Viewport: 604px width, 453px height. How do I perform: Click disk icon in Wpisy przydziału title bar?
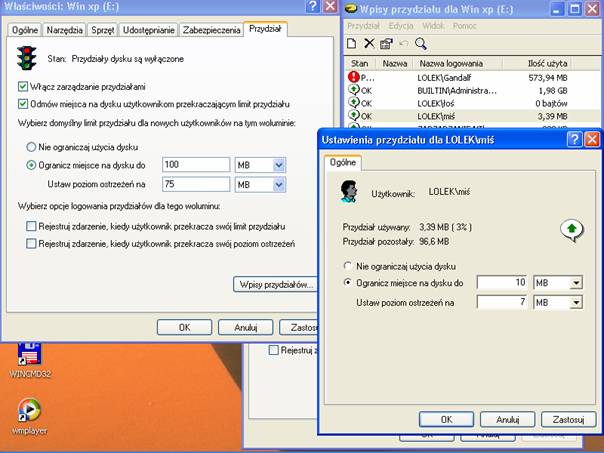[x=351, y=8]
